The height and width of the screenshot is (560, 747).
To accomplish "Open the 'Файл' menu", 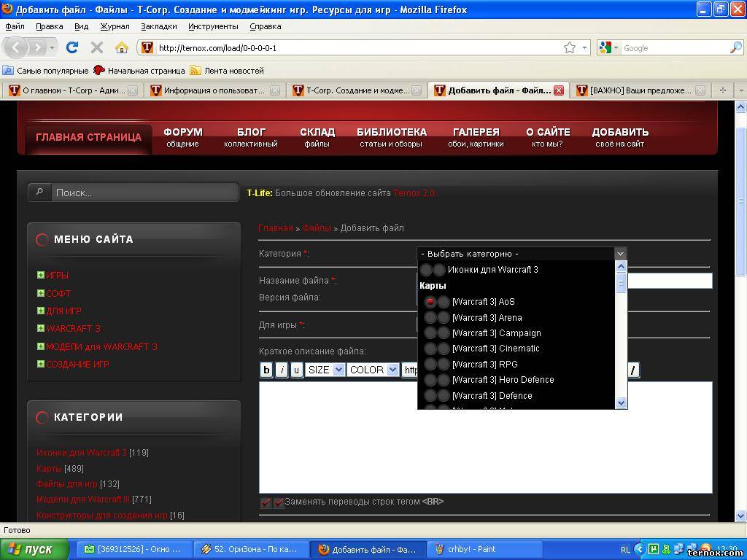I will tap(15, 27).
